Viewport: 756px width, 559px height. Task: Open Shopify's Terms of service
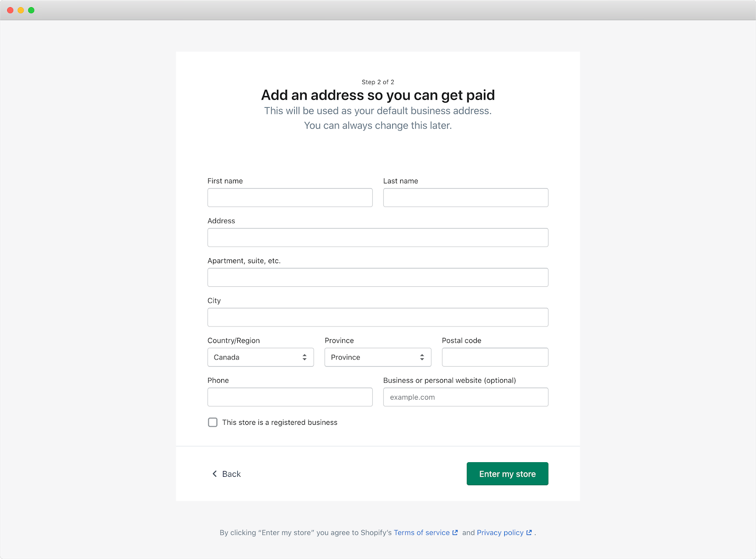click(422, 533)
